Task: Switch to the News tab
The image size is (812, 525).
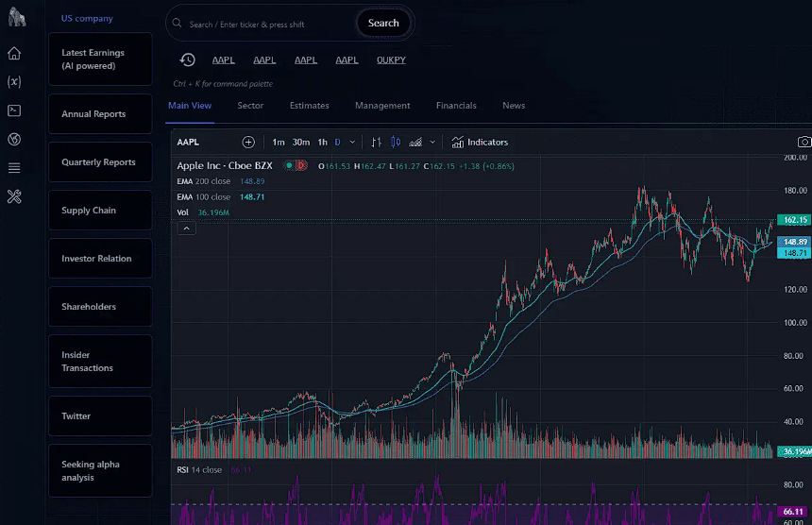Action: [x=514, y=106]
